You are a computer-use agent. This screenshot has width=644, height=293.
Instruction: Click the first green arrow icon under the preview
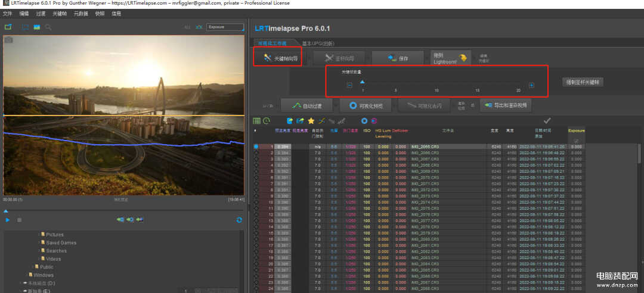coord(120,220)
